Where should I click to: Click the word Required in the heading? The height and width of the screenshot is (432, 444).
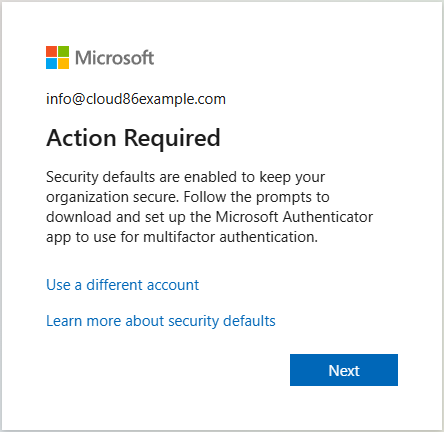click(172, 138)
